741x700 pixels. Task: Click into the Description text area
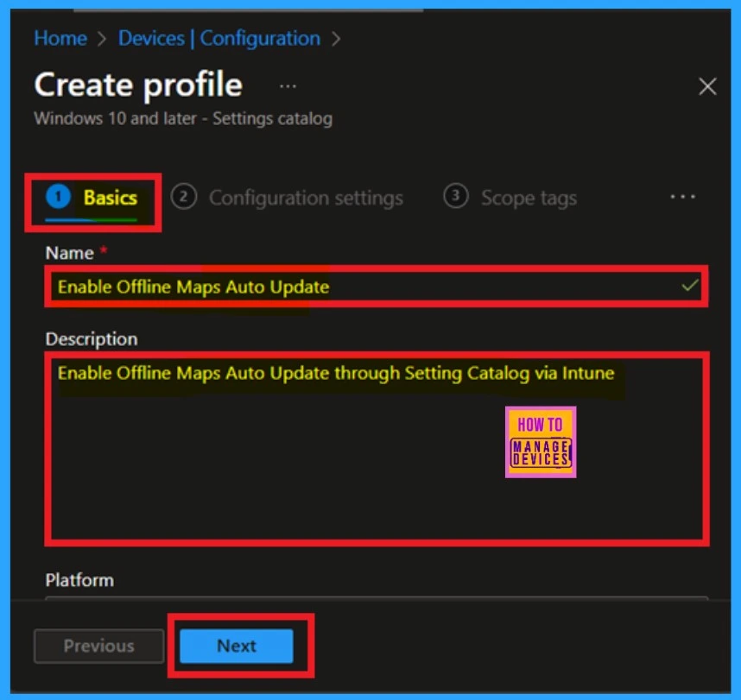(377, 449)
